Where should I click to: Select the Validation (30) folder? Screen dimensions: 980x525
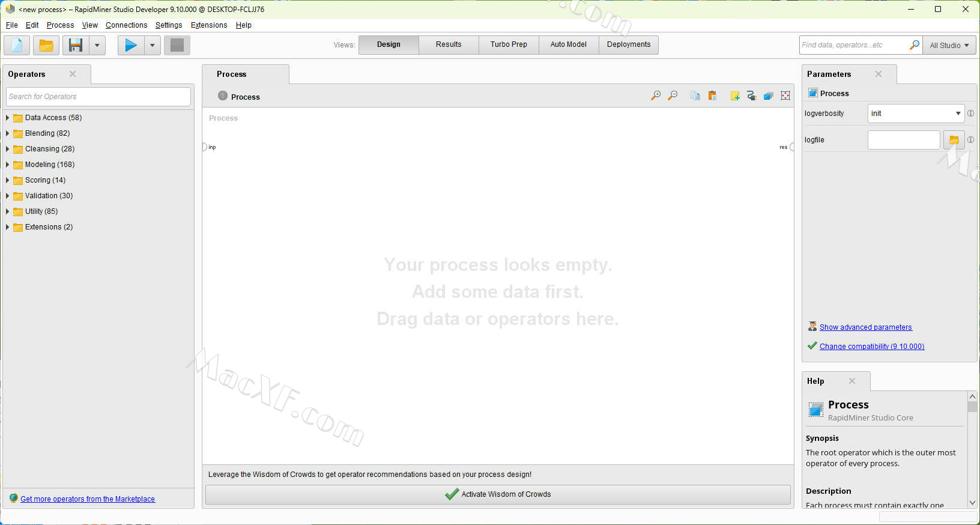(x=49, y=196)
